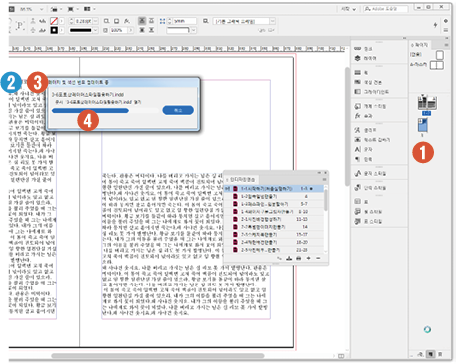Open the stroke weight dropdown arrow

click(96, 21)
